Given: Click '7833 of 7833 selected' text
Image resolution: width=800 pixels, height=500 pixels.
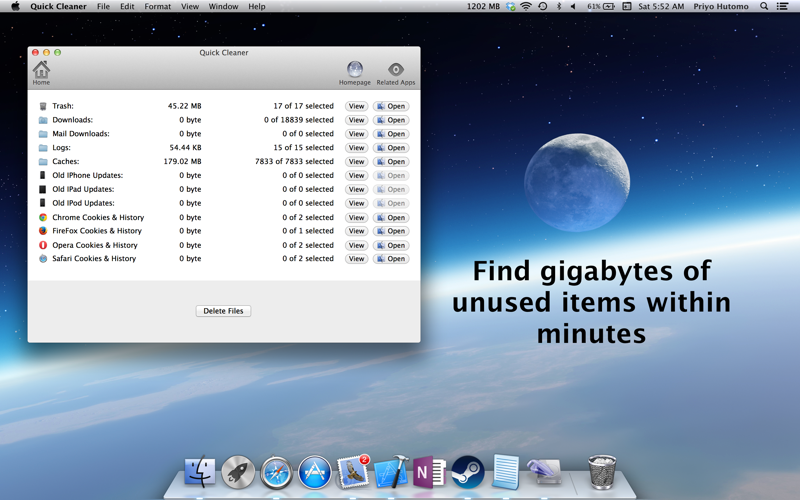Looking at the screenshot, I should tap(294, 161).
